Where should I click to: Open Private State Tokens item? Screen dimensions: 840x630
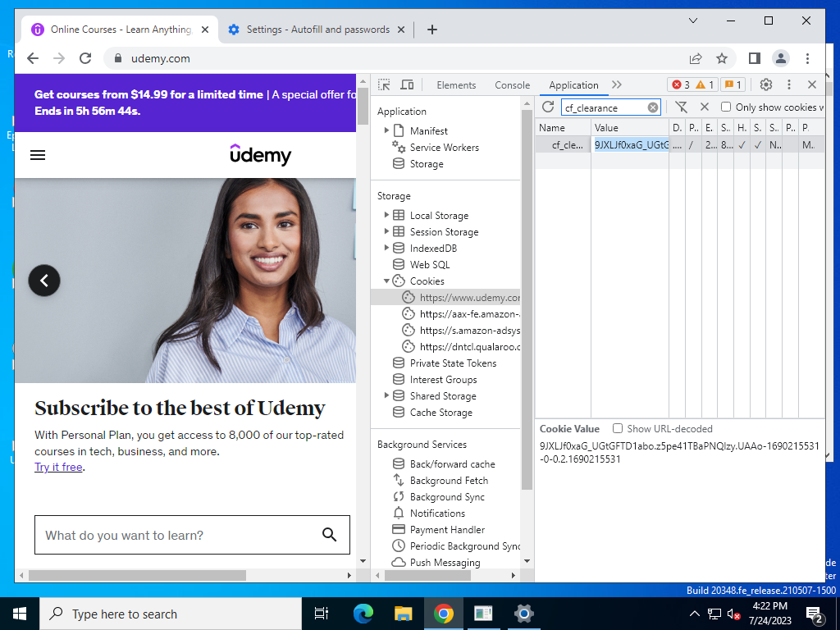pos(453,363)
